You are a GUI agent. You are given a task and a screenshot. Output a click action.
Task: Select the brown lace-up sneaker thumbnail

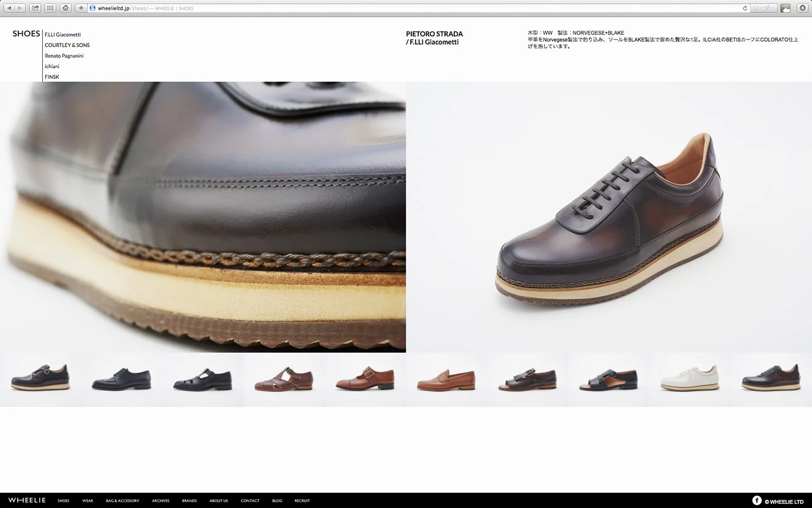(771, 380)
